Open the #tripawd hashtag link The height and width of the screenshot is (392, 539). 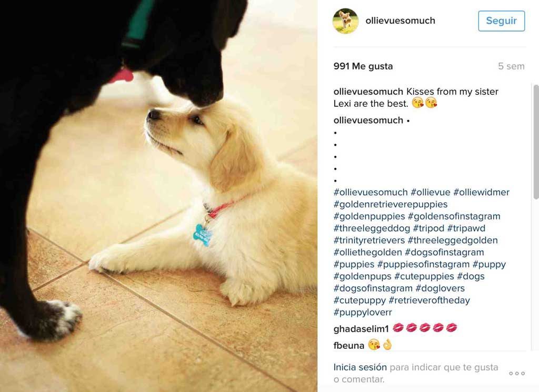point(466,228)
